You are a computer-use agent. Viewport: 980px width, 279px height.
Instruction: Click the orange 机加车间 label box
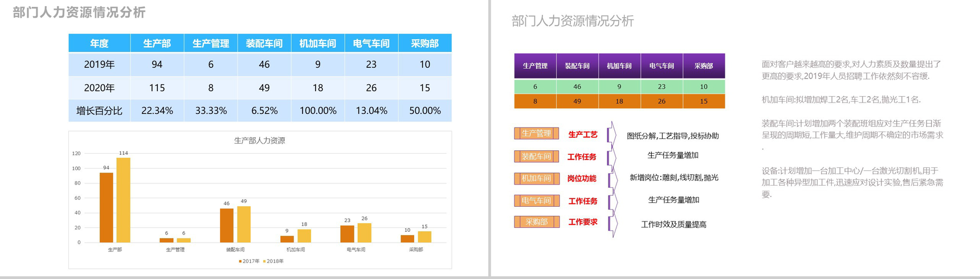536,179
